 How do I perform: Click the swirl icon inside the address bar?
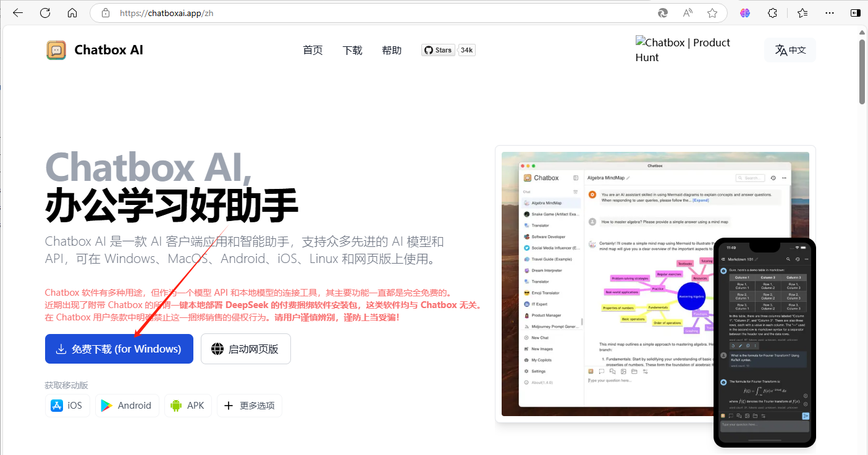point(663,13)
